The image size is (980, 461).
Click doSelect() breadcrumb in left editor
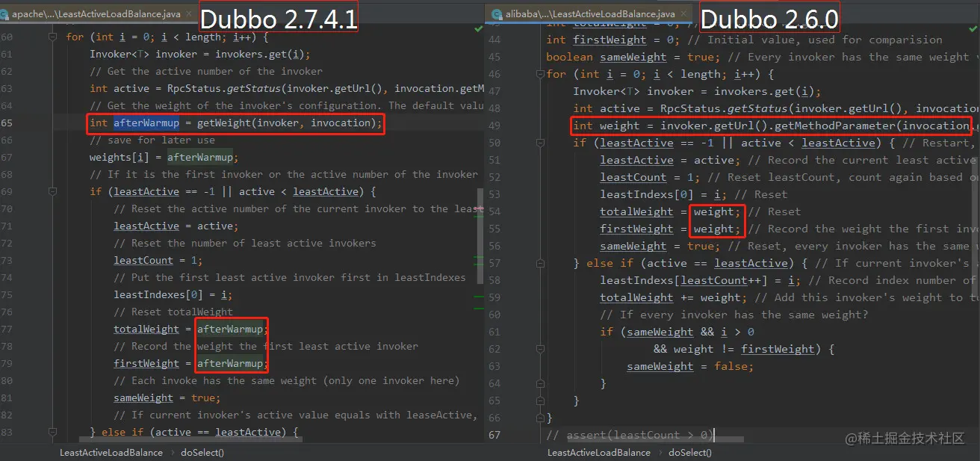click(202, 452)
